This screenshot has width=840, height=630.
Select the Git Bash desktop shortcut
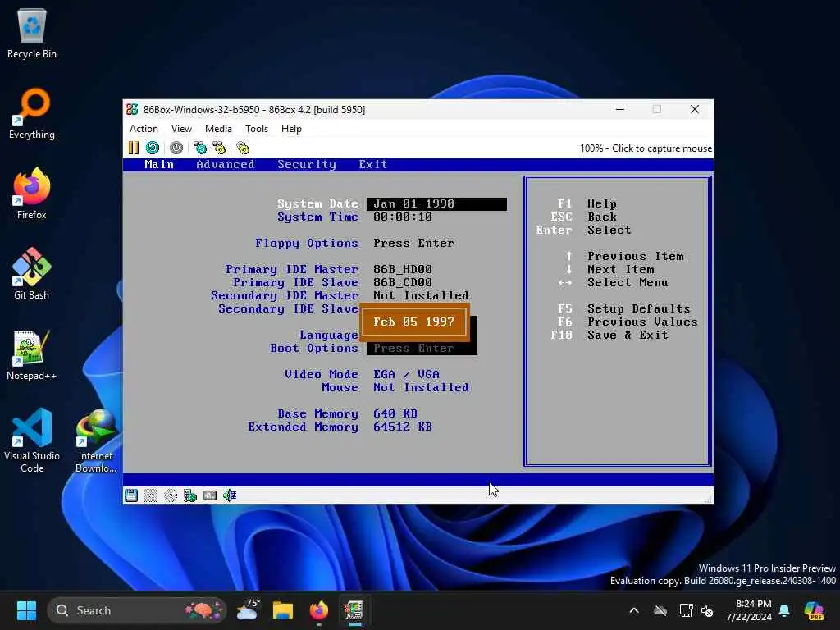click(x=32, y=274)
